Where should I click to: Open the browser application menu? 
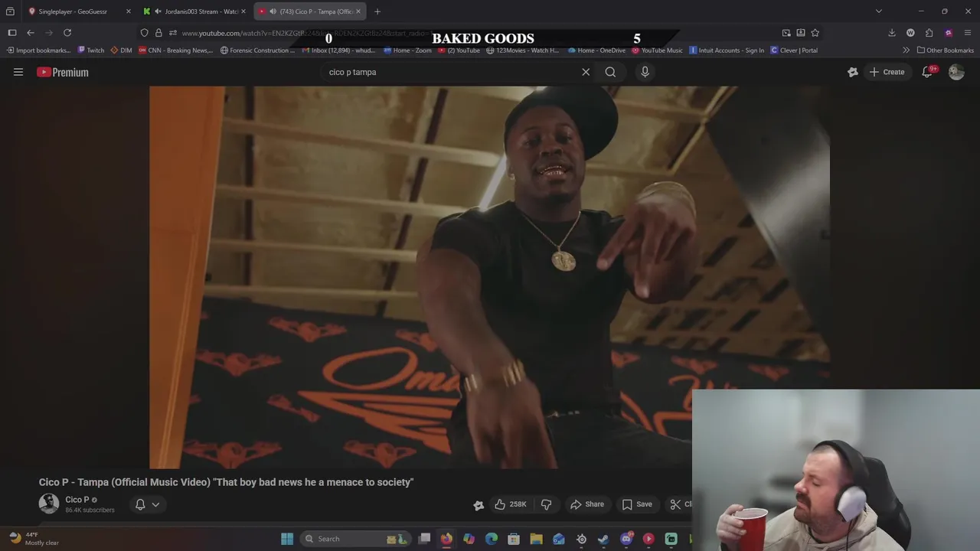968,33
